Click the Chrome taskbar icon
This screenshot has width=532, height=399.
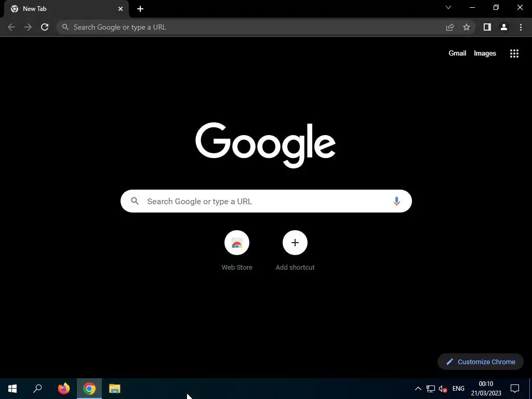(x=89, y=389)
